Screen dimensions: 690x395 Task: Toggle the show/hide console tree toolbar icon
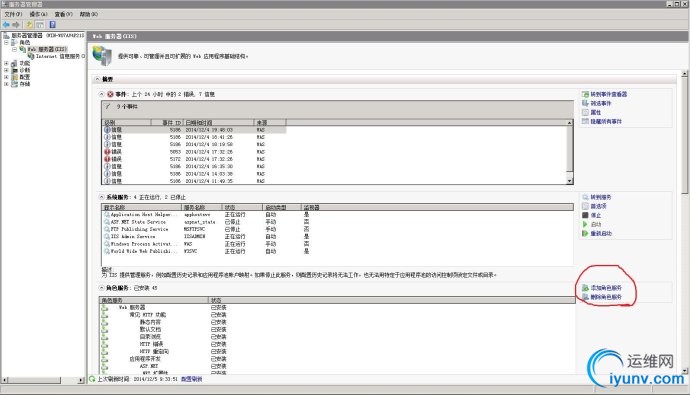point(40,25)
